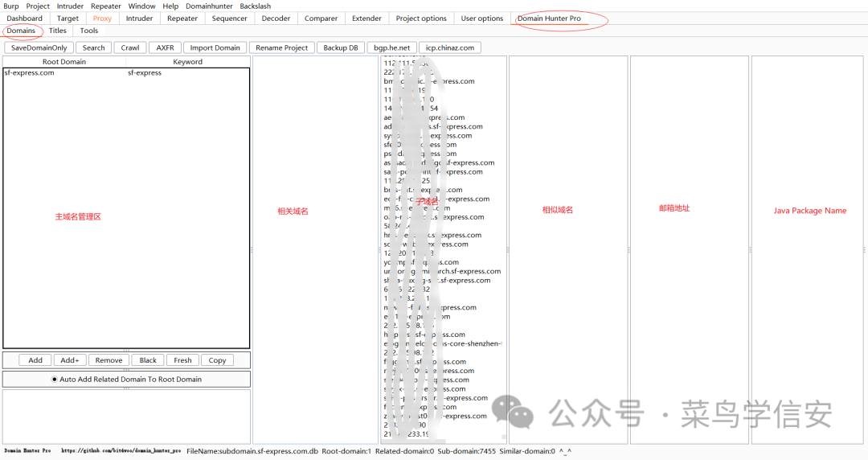Select subdomain line containing core-shenzhen
868x460 pixels.
(442, 343)
